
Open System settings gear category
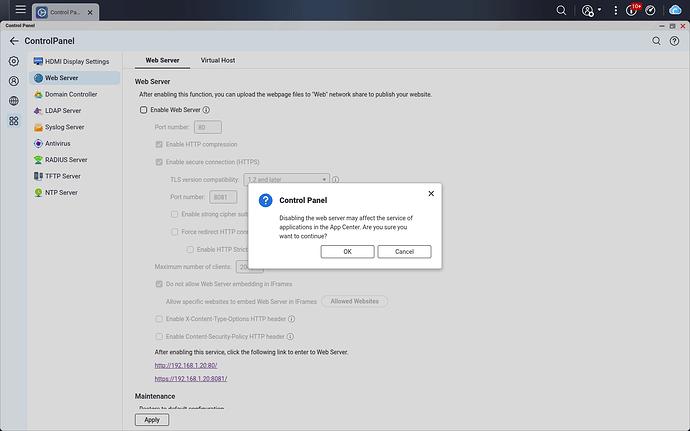[14, 61]
